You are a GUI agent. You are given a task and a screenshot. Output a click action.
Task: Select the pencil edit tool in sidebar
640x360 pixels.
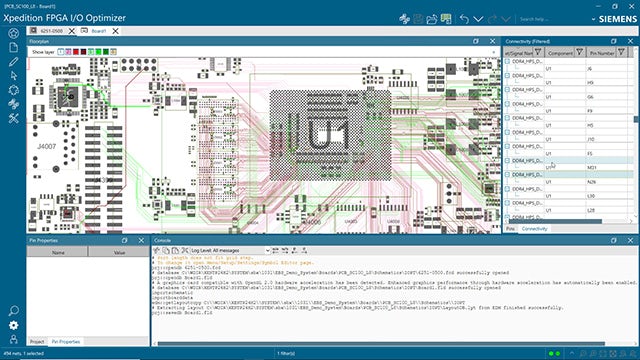pos(13,62)
